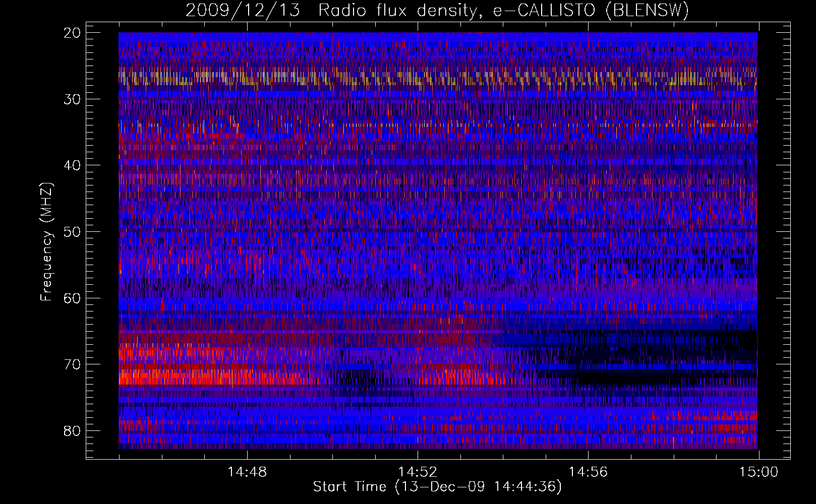Click the 15:00 time tick label
This screenshot has width=816, height=504.
click(759, 472)
